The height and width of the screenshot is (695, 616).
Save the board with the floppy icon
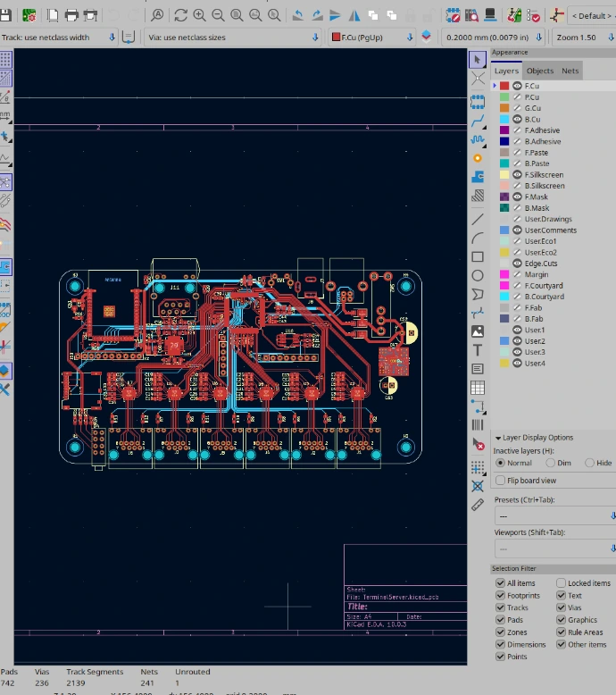click(x=5, y=15)
